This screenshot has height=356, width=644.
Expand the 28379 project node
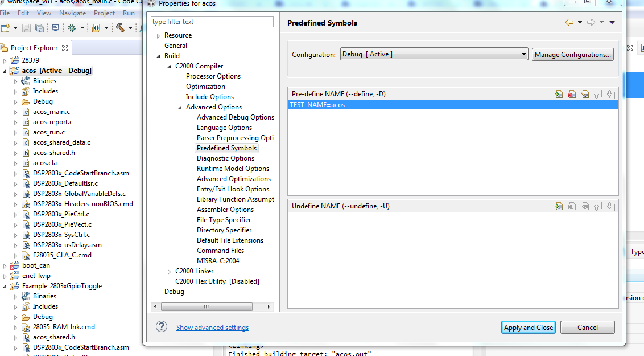(5, 61)
